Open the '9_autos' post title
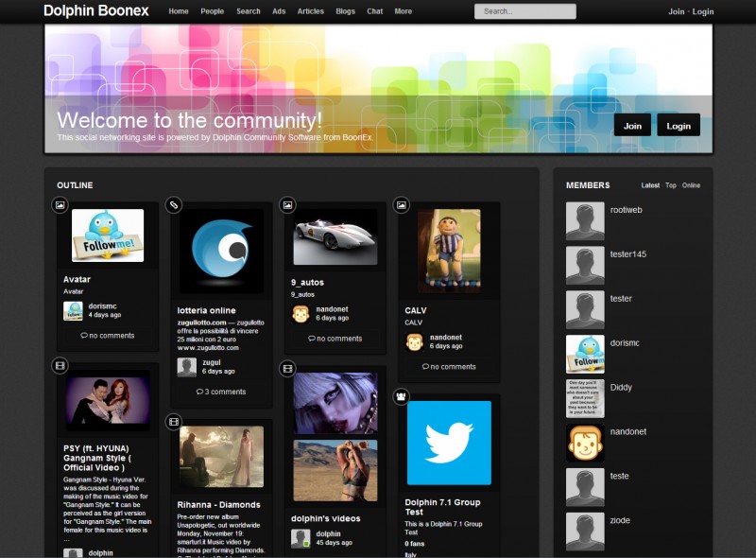Viewport: 756px width, 558px height. (308, 282)
